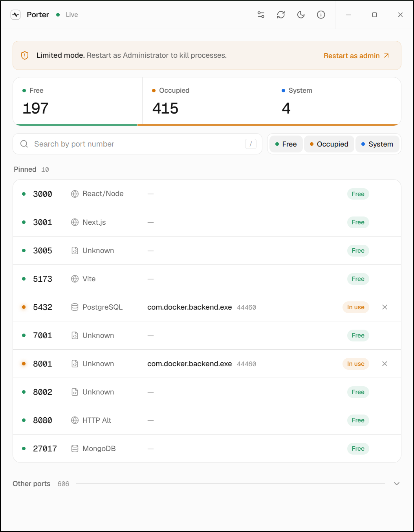
Task: Toggle the Free filter chip
Action: 286,144
